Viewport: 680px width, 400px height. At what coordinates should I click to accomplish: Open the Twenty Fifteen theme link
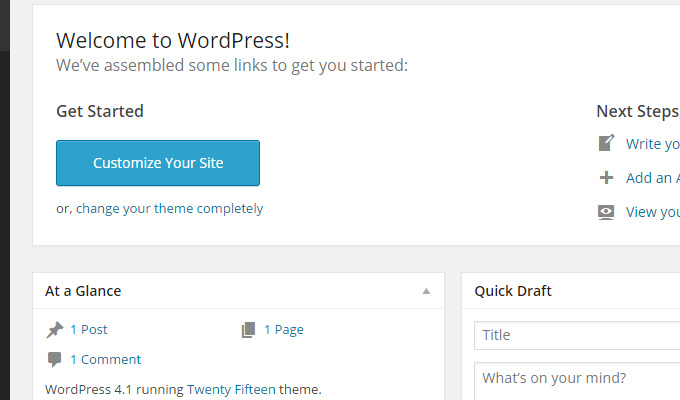[x=231, y=389]
